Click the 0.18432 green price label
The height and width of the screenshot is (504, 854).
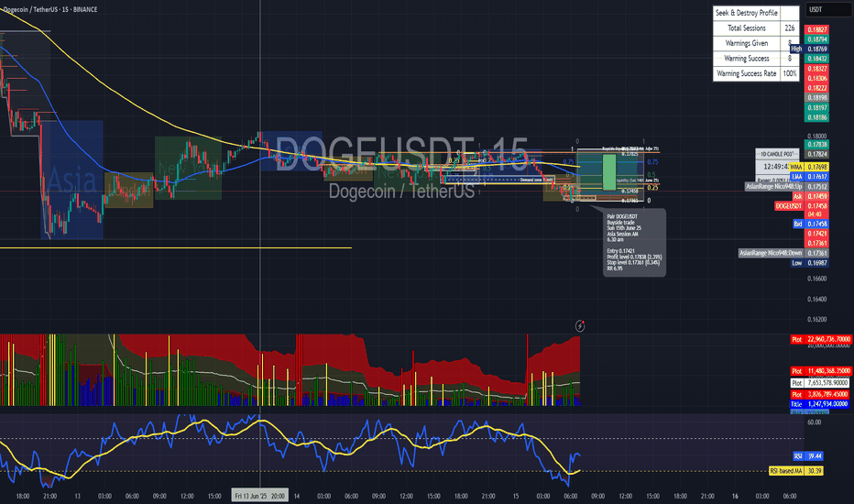click(817, 59)
